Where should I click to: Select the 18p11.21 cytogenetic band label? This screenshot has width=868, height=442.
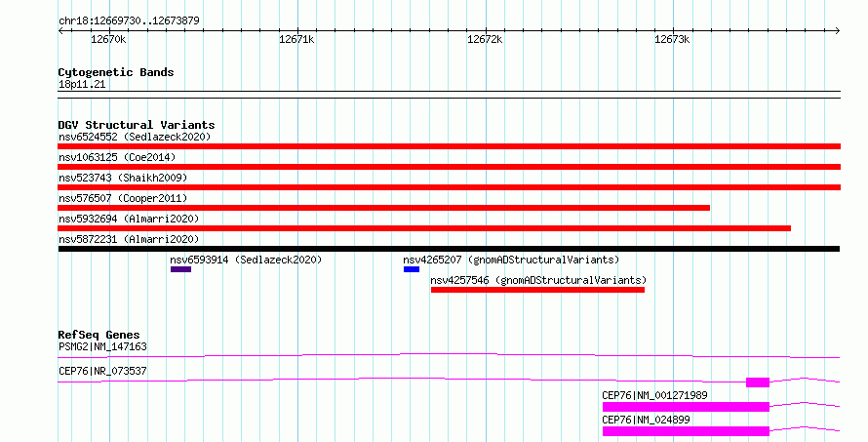pyautogui.click(x=82, y=85)
